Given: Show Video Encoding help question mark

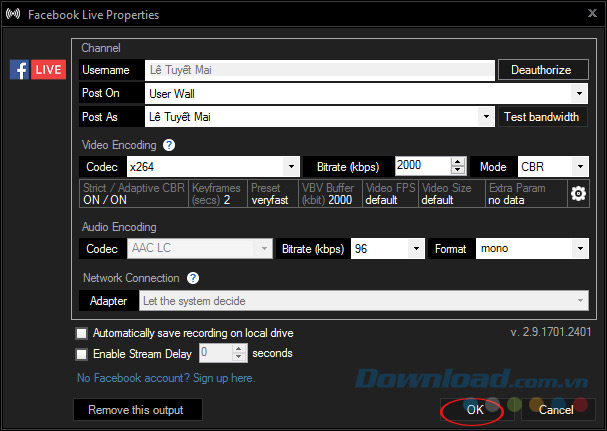Looking at the screenshot, I should tap(169, 145).
